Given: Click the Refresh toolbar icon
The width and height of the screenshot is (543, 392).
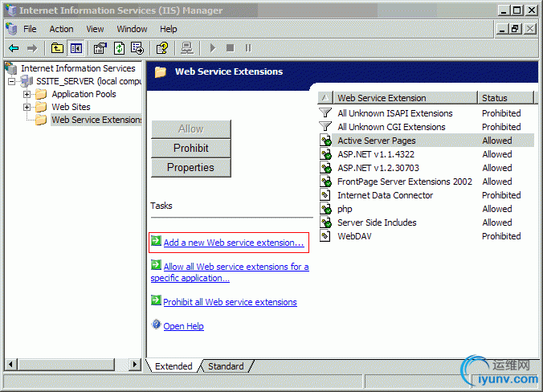Looking at the screenshot, I should 119,48.
